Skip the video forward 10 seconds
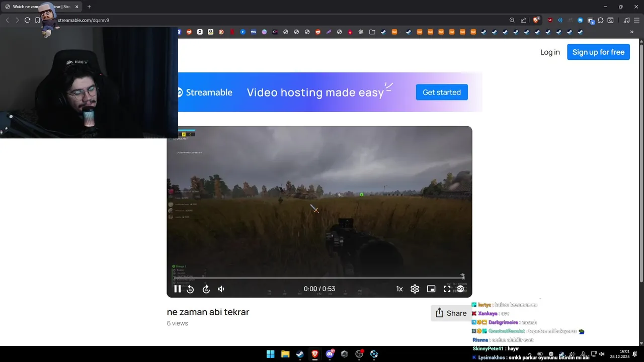The image size is (644, 362). (x=206, y=289)
